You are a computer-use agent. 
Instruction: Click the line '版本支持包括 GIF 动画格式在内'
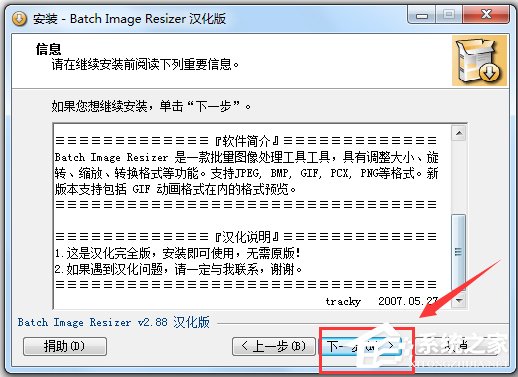click(176, 189)
